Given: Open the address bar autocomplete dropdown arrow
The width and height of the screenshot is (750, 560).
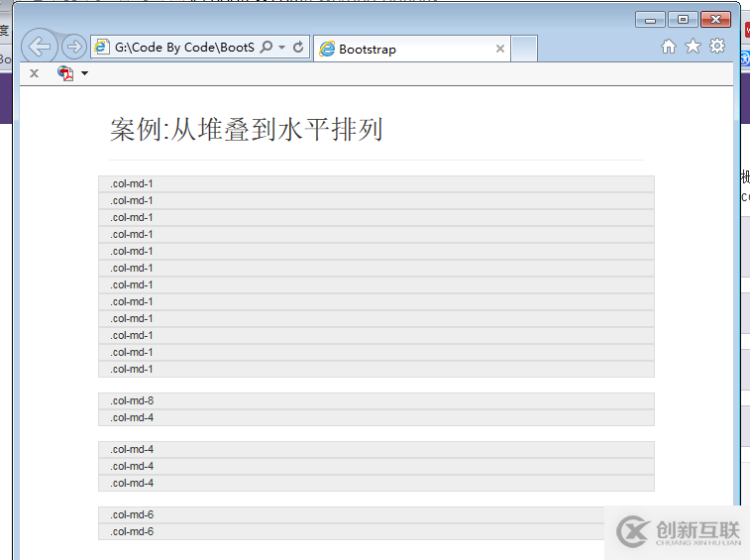Looking at the screenshot, I should point(281,47).
